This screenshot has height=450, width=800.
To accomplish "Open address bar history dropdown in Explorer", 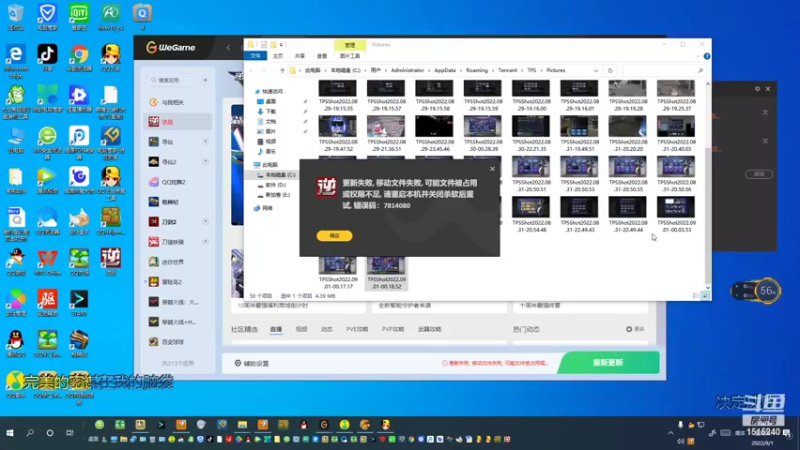I will [596, 70].
